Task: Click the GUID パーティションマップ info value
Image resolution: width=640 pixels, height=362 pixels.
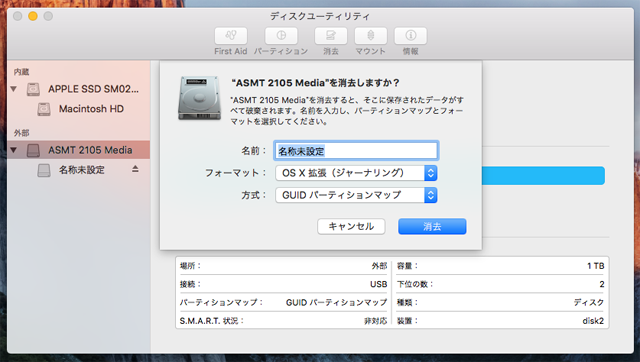Action: [336, 303]
